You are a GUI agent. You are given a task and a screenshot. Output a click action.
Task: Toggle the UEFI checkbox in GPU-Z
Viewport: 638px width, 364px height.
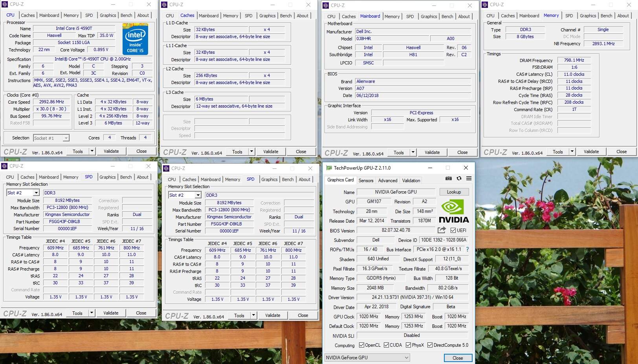click(x=453, y=230)
